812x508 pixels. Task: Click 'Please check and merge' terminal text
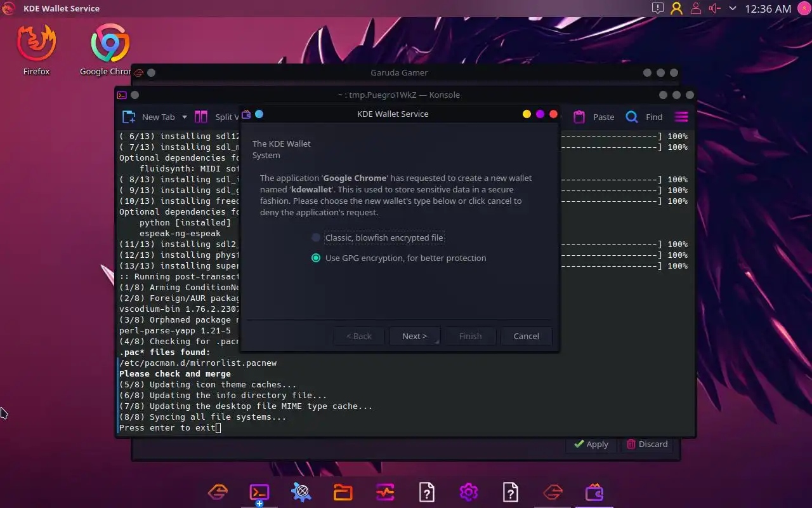(x=175, y=374)
